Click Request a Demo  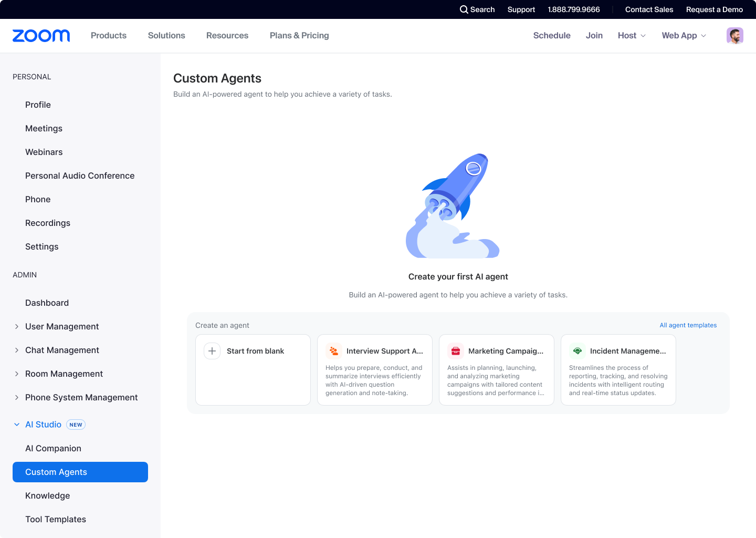(715, 9)
